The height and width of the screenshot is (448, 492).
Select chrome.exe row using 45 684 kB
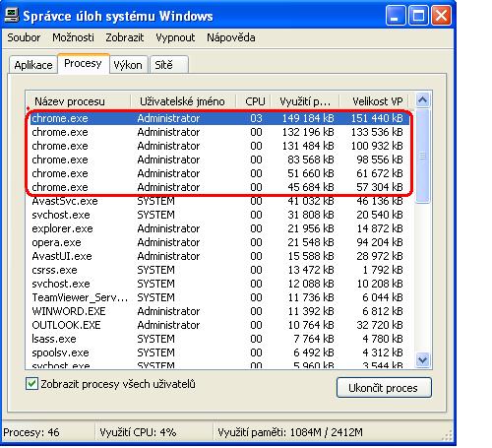point(219,187)
